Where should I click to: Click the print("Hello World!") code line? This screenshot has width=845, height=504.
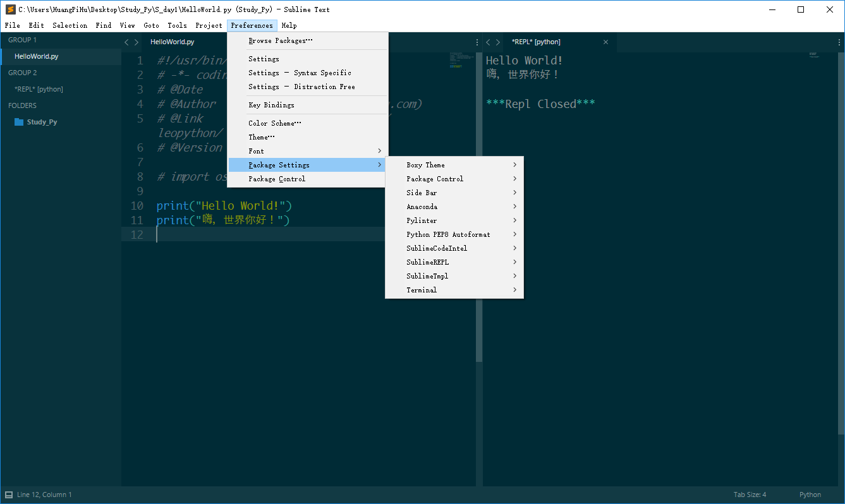(224, 206)
